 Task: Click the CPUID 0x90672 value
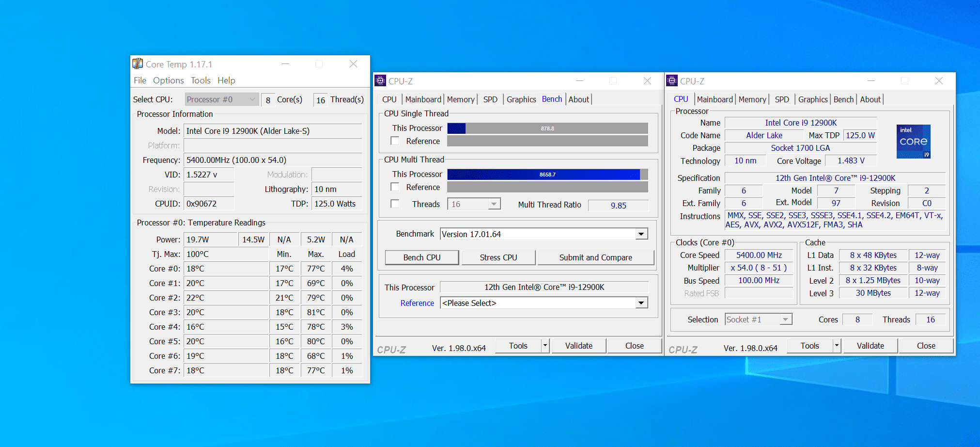click(209, 204)
